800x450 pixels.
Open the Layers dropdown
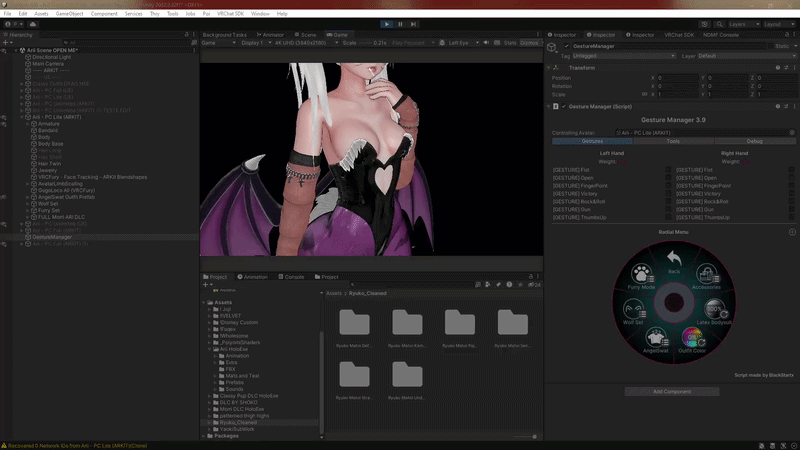(x=743, y=24)
